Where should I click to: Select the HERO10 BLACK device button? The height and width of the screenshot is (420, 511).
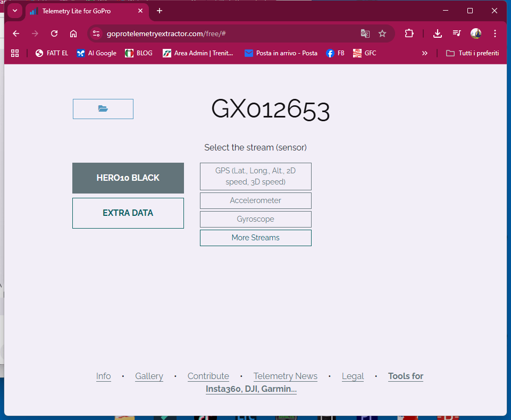128,178
